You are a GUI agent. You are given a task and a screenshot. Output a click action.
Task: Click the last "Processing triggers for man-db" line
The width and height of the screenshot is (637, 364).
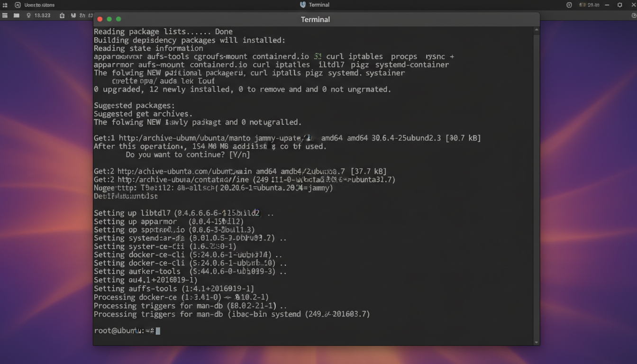click(232, 314)
